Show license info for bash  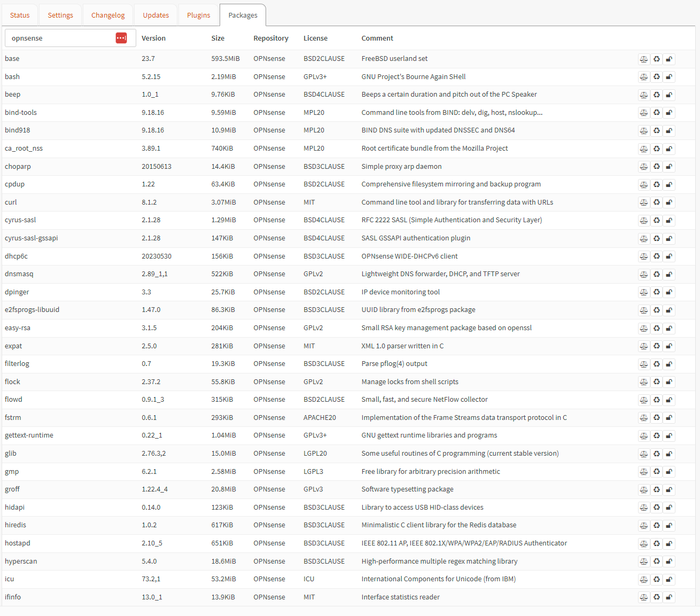(x=644, y=77)
